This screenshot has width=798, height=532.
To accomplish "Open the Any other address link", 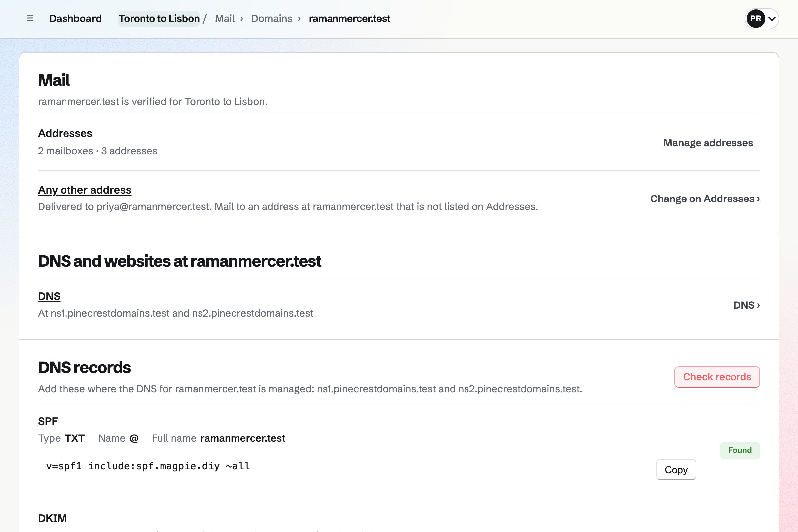I will point(84,190).
